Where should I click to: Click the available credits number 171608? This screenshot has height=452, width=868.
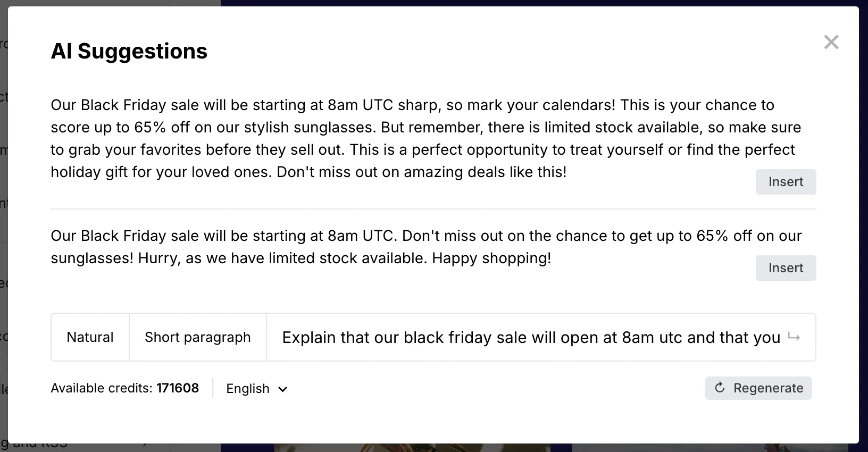click(x=178, y=388)
